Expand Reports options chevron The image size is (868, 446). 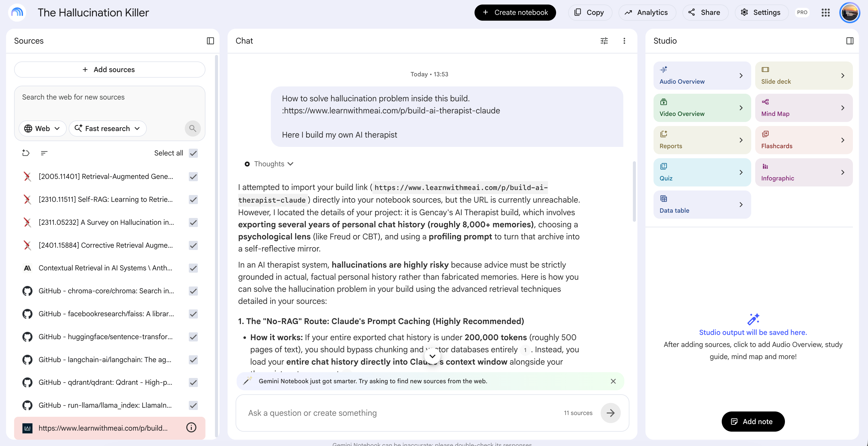741,140
